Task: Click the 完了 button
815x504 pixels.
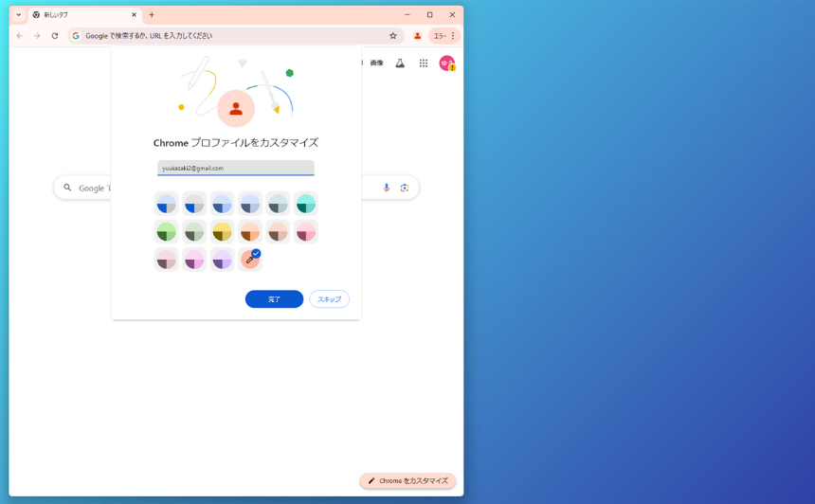Action: click(274, 299)
